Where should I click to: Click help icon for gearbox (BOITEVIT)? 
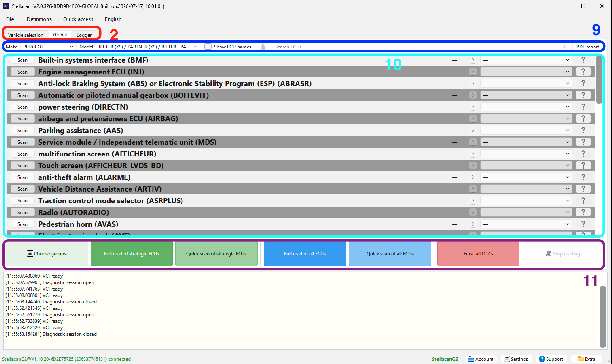[x=583, y=95]
